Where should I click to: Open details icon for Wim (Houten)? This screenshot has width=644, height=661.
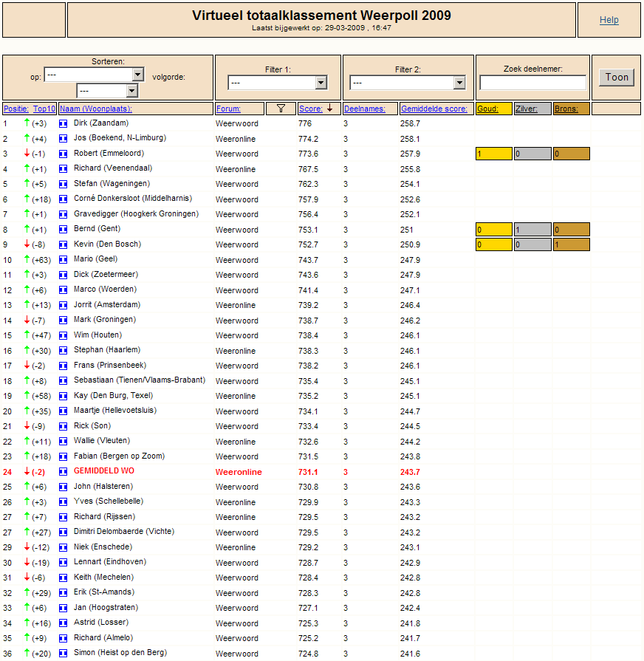coord(64,335)
